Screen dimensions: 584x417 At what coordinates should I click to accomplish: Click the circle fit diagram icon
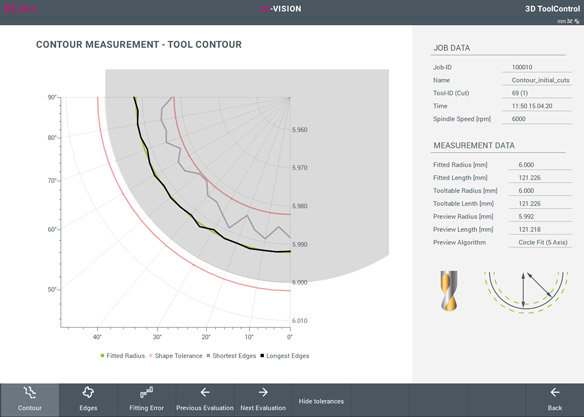coord(526,291)
